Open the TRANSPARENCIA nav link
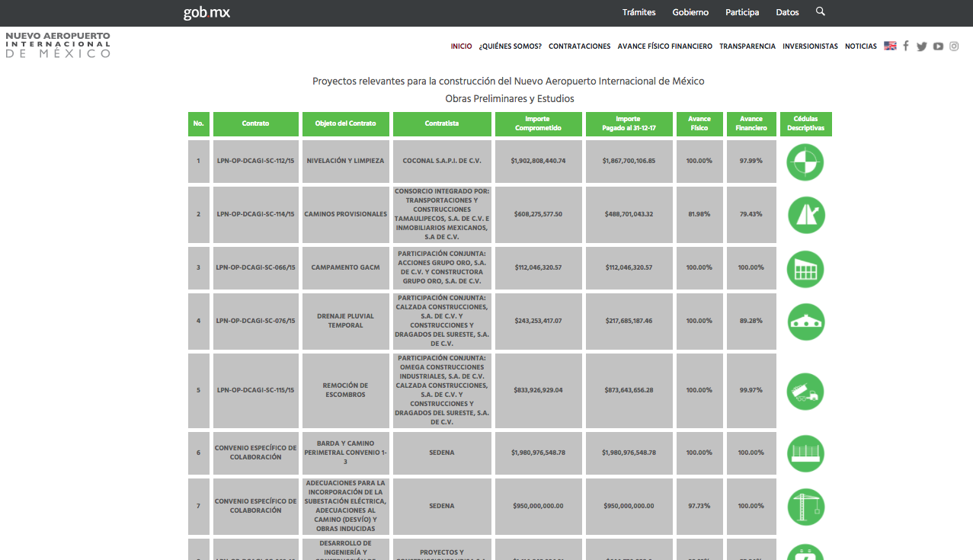 [x=747, y=46]
